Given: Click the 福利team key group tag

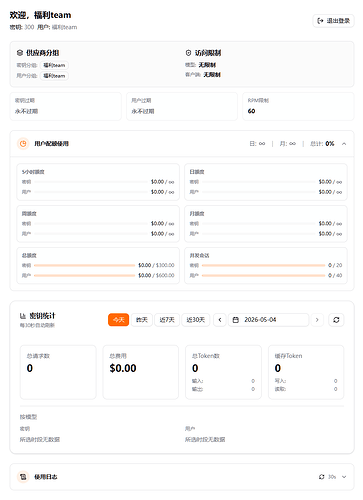Looking at the screenshot, I should 54,65.
